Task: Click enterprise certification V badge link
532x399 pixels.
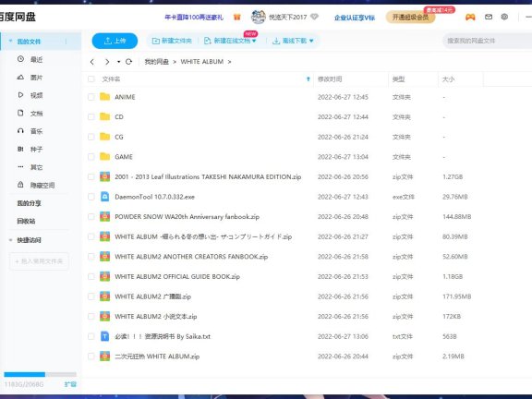Action: 355,18
